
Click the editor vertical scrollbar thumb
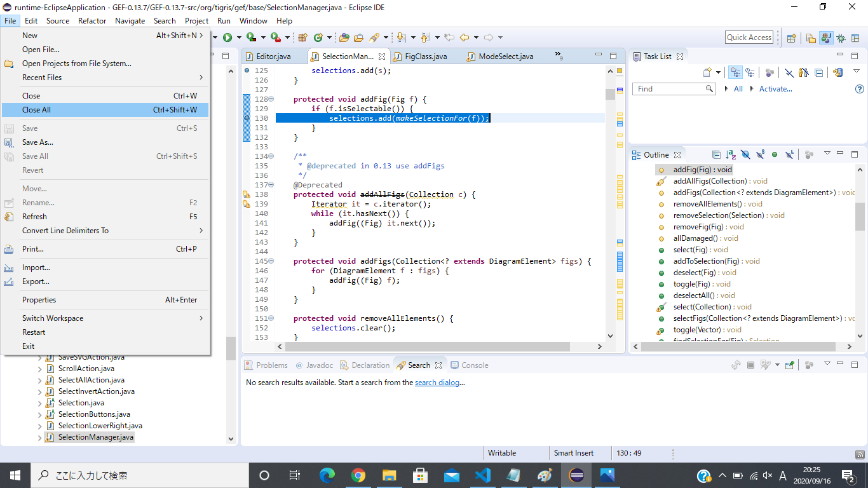(610, 94)
